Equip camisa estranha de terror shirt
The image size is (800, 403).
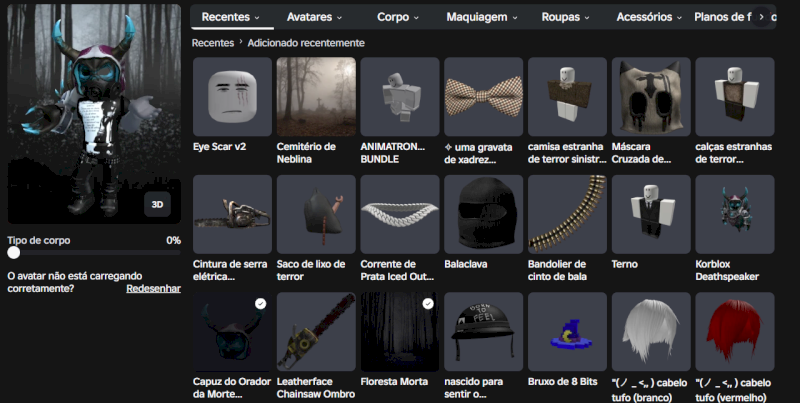[567, 97]
